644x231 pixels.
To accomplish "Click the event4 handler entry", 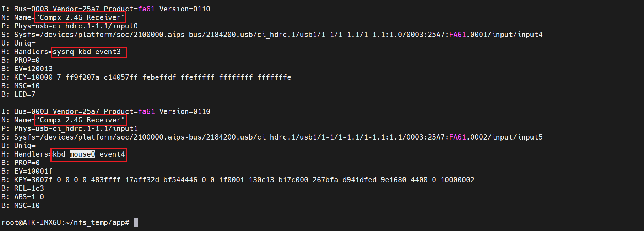I will pyautogui.click(x=112, y=154).
